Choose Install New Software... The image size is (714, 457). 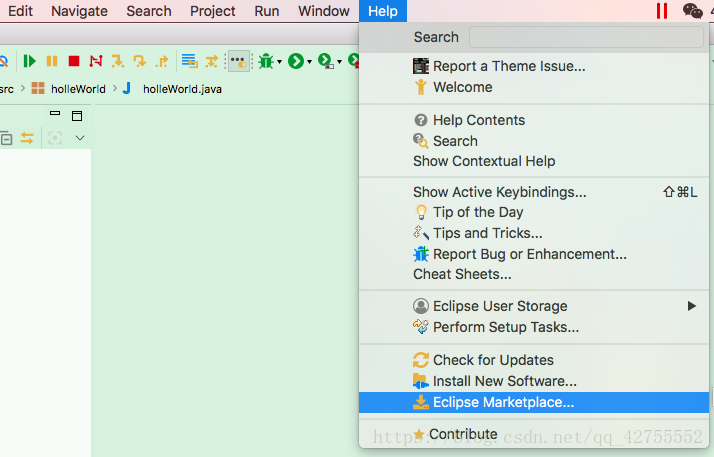click(534, 381)
